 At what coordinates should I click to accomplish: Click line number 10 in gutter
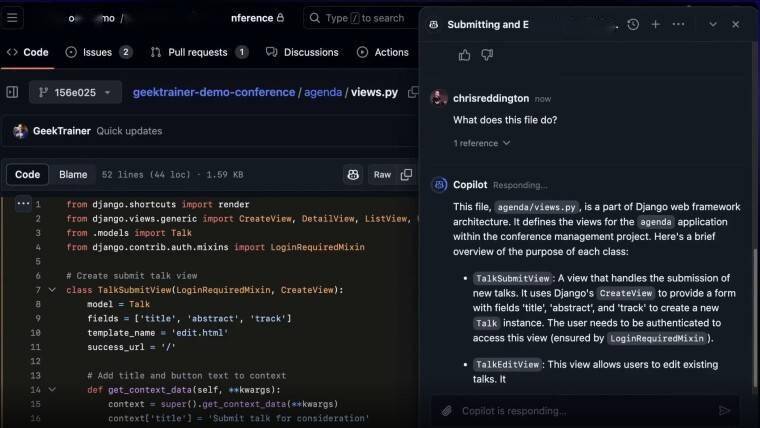pos(36,333)
